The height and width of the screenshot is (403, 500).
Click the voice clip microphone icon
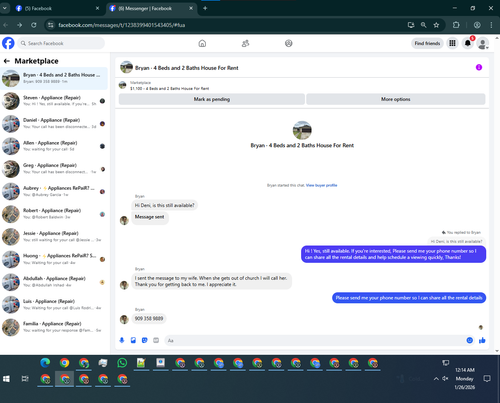pyautogui.click(x=122, y=340)
